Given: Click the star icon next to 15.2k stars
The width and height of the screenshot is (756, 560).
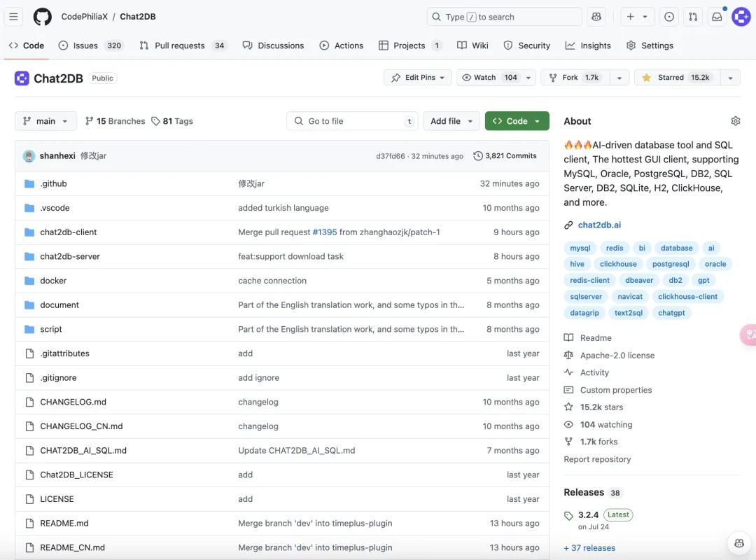Looking at the screenshot, I should point(569,407).
